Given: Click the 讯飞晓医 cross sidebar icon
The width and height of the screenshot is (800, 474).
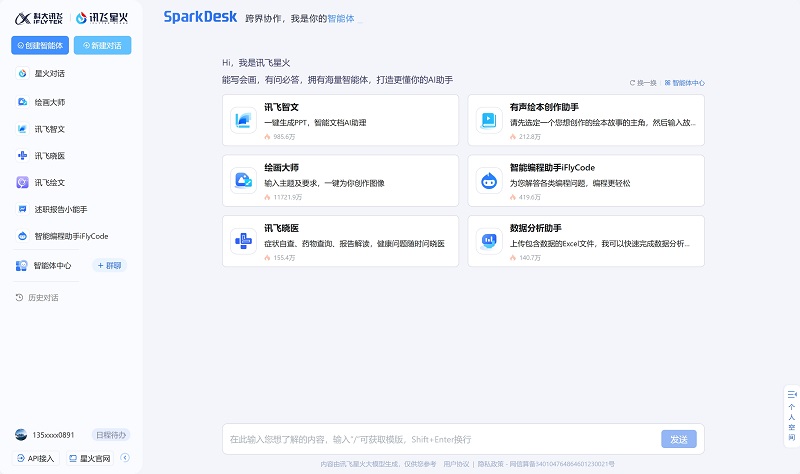Looking at the screenshot, I should (x=22, y=156).
